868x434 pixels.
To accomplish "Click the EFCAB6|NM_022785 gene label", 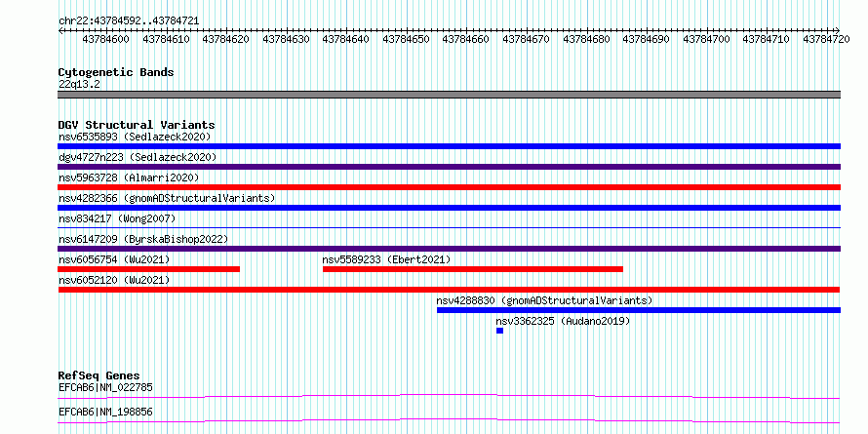I will tap(105, 387).
